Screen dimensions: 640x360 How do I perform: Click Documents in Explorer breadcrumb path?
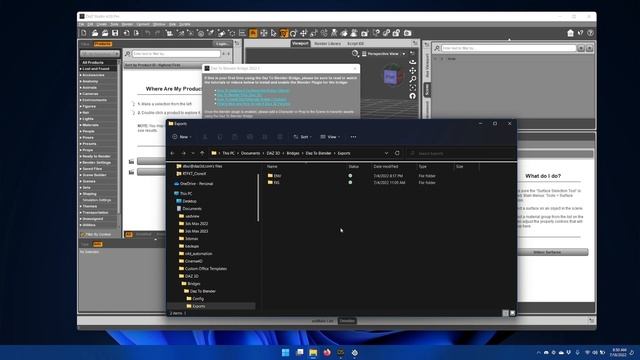tap(250, 153)
